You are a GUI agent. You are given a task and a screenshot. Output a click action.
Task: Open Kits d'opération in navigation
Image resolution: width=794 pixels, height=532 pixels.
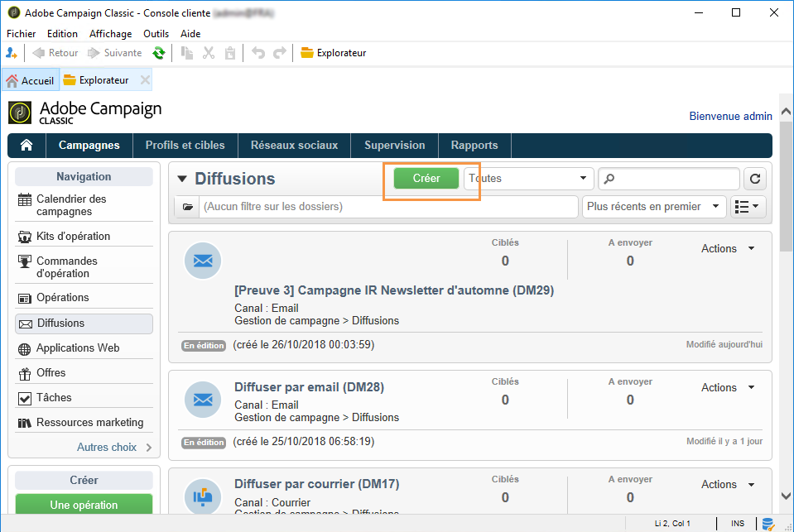click(x=84, y=236)
